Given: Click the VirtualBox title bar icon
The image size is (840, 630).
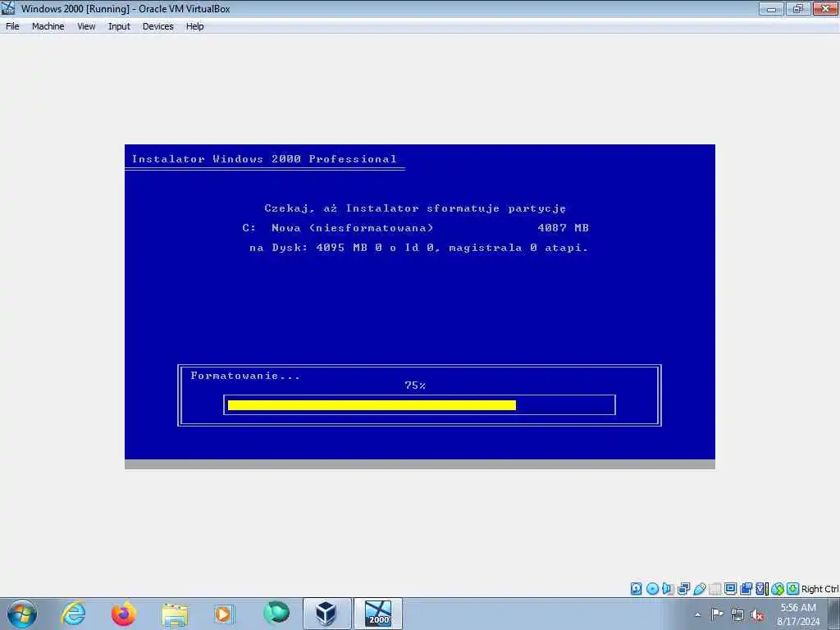Looking at the screenshot, I should point(8,8).
